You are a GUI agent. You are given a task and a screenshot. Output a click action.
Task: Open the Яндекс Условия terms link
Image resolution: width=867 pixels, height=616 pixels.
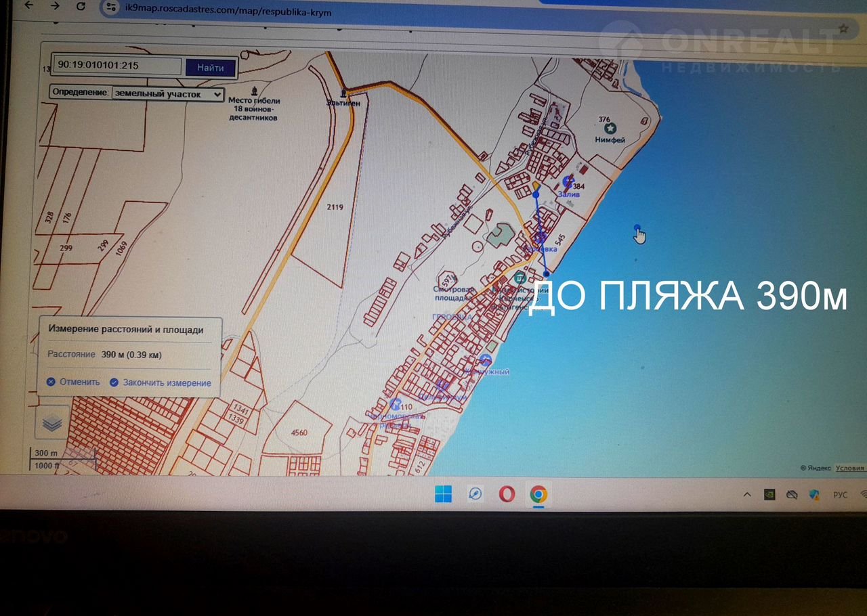[x=849, y=468]
